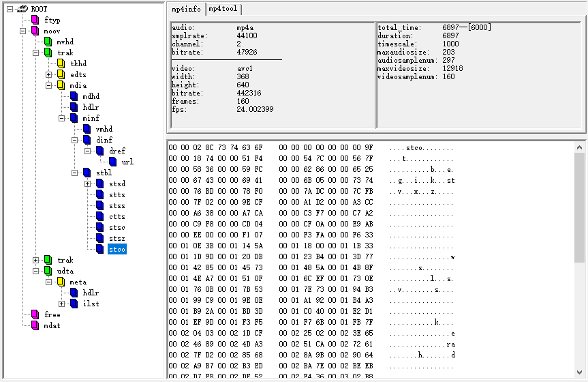Image resolution: width=588 pixels, height=382 pixels.
Task: Click the blue stco box icon
Action: point(99,249)
